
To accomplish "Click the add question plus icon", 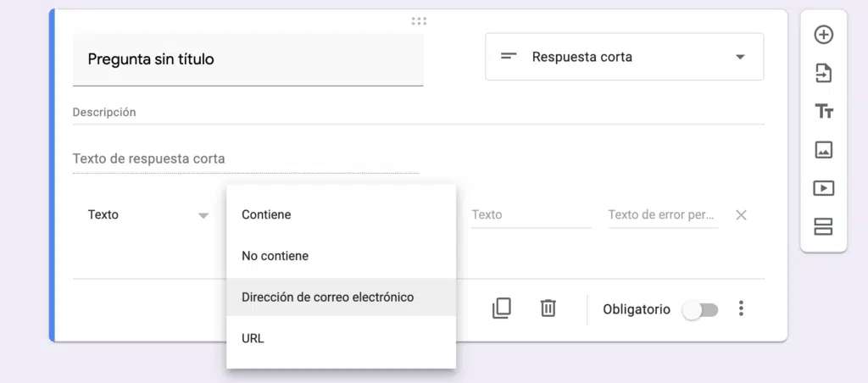I will tap(823, 35).
